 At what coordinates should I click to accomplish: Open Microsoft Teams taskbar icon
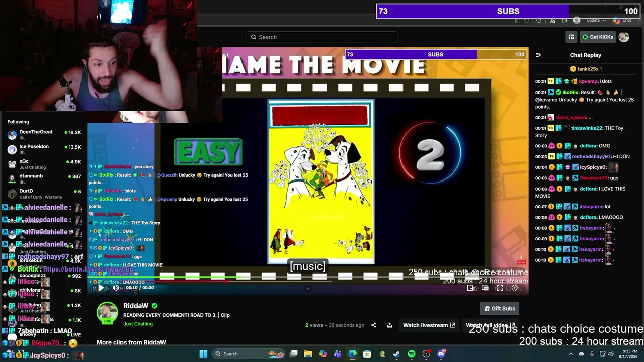click(338, 354)
